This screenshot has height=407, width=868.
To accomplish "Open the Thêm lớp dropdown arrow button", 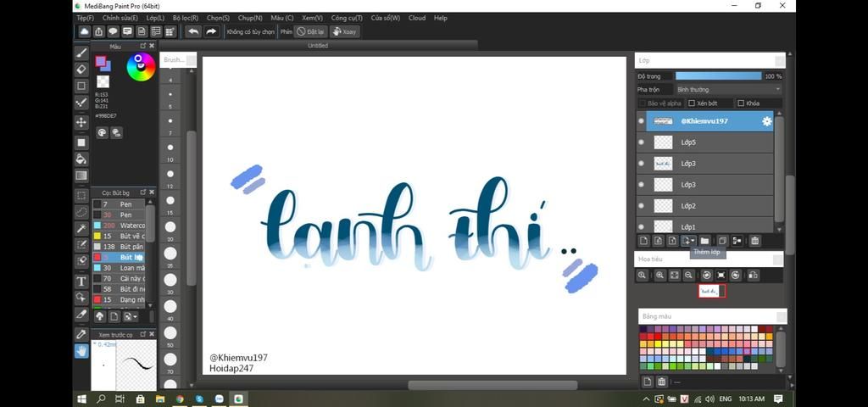I will click(689, 241).
